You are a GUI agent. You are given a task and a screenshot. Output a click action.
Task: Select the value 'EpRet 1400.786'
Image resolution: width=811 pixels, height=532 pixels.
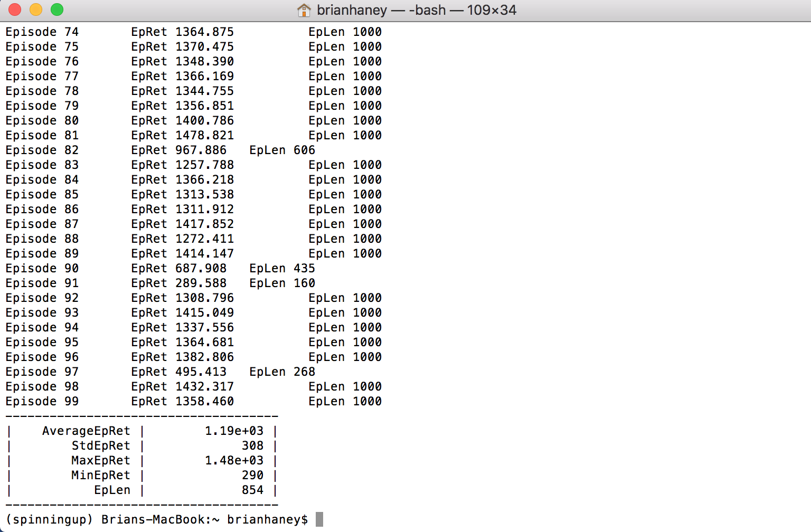183,120
